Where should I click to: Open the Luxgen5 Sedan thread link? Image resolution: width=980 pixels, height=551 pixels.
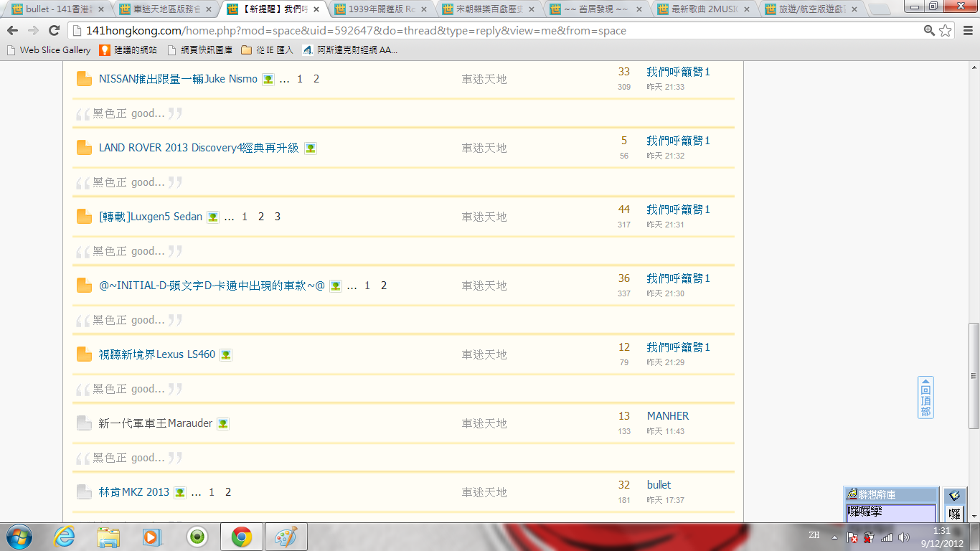151,217
